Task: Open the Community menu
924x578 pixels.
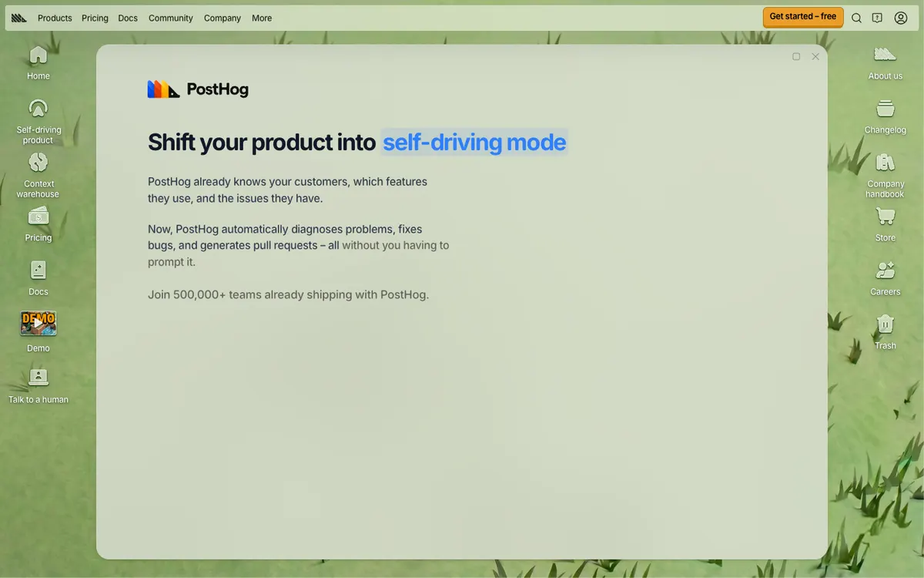Action: tap(171, 18)
